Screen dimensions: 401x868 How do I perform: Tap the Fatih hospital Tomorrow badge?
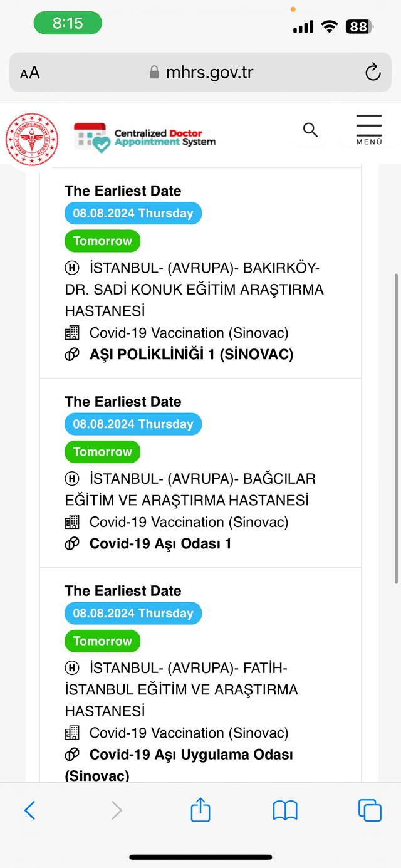click(x=103, y=641)
